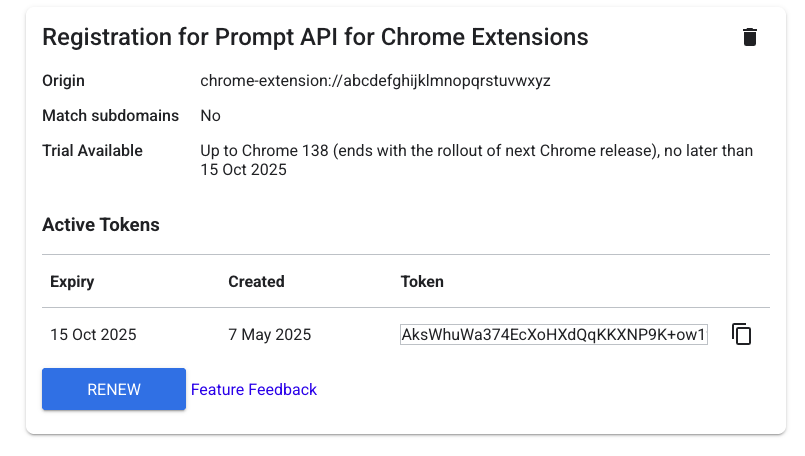Click the Token column header
This screenshot has width=805, height=456.
click(x=422, y=282)
